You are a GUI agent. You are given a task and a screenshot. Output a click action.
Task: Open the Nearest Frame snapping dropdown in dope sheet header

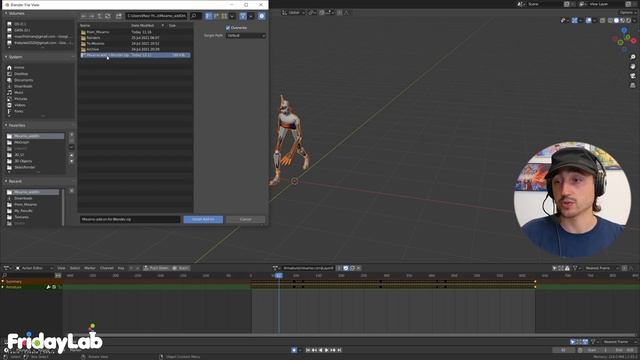point(600,268)
